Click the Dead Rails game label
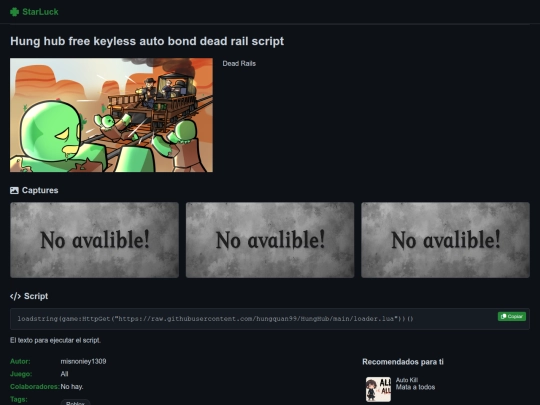 [239, 63]
